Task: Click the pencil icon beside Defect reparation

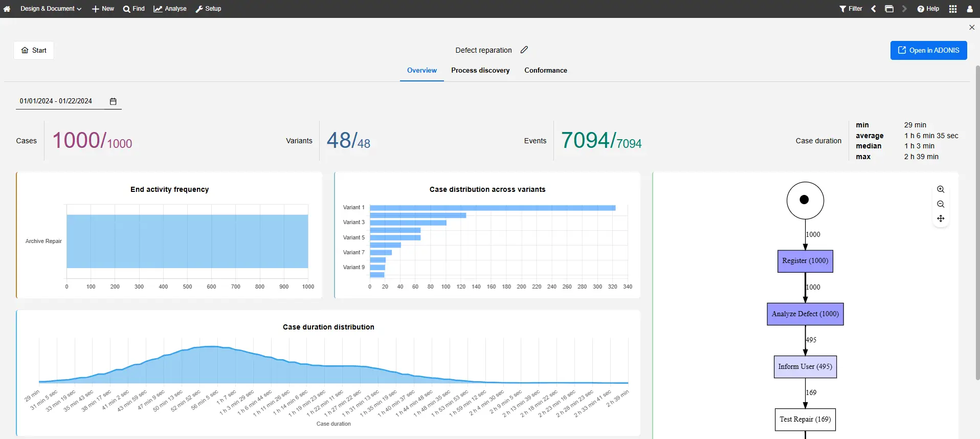Action: pyautogui.click(x=524, y=50)
